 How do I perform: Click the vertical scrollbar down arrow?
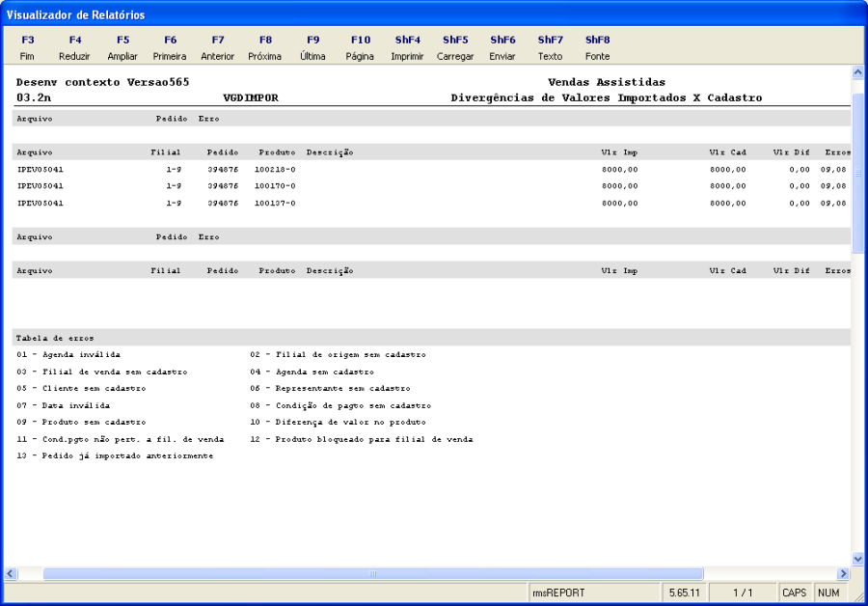[857, 559]
